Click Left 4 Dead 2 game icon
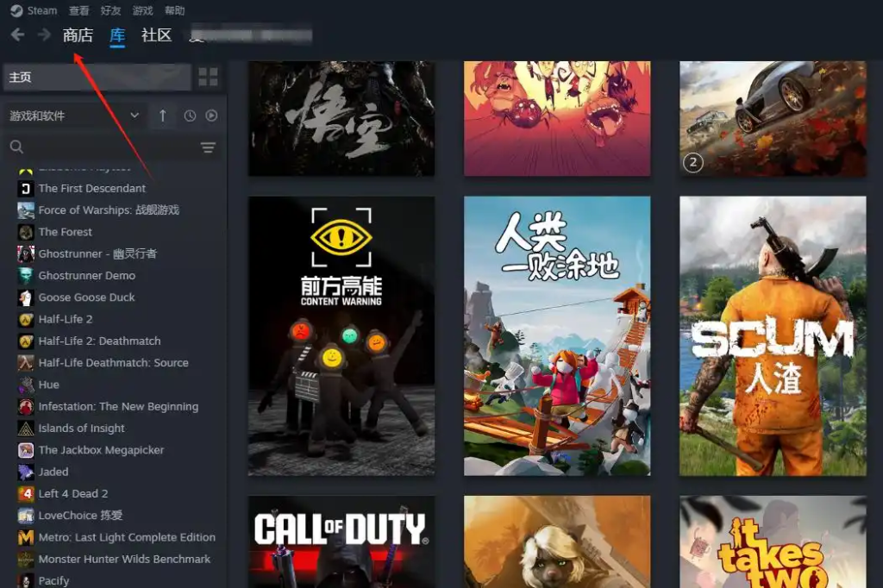The image size is (883, 588). coord(25,494)
